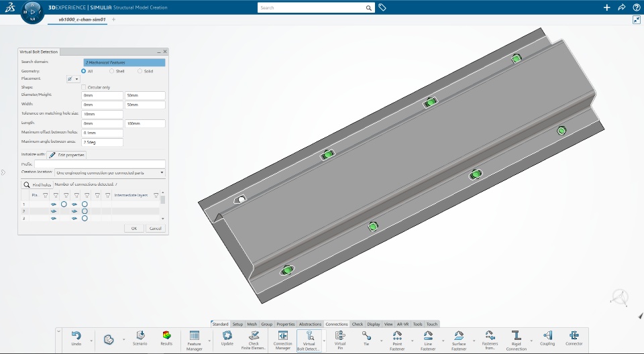
Task: Click OK in Virtual Bolt Detection
Action: point(134,229)
